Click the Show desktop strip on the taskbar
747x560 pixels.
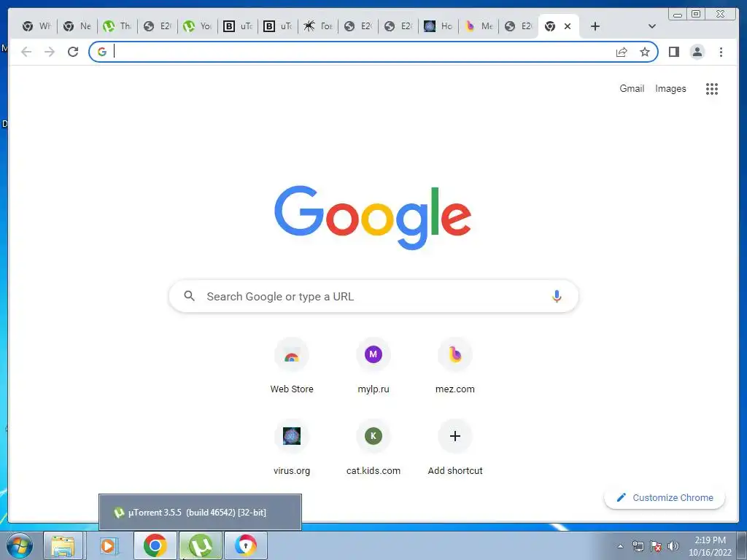point(742,545)
